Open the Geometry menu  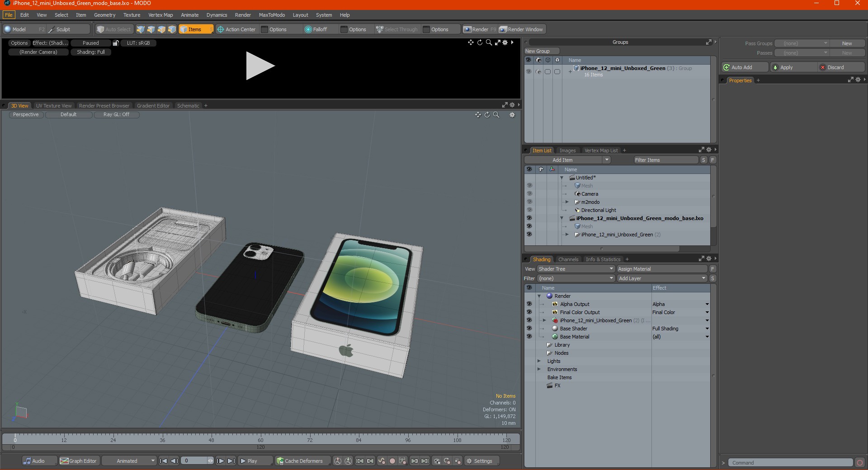[x=104, y=15]
